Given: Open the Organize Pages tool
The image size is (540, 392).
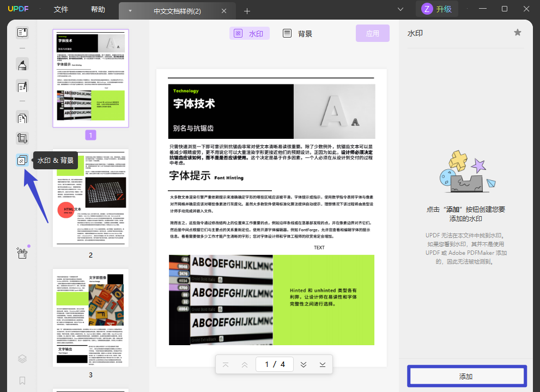Looking at the screenshot, I should click(22, 118).
